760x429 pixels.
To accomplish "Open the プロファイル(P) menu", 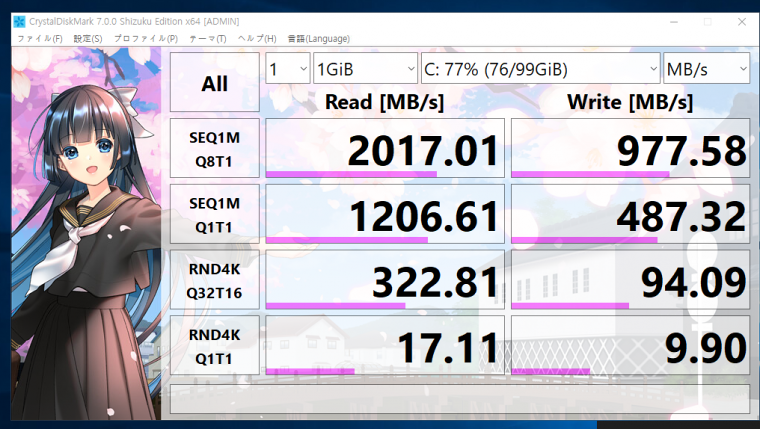I will coord(146,39).
